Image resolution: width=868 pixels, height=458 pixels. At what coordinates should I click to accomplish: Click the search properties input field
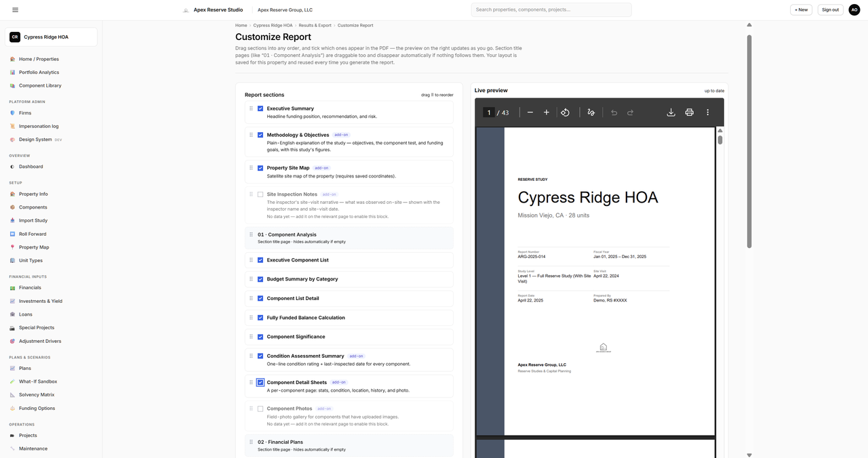(x=551, y=9)
